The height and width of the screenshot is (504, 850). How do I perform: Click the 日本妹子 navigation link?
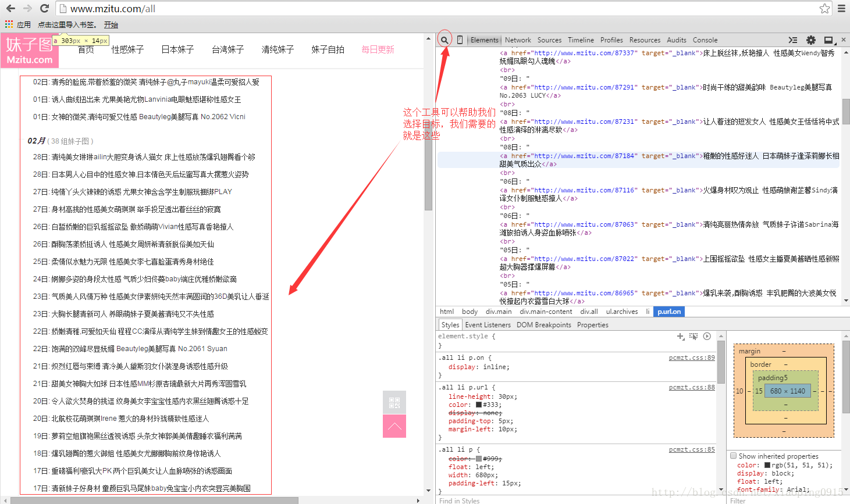(x=177, y=49)
